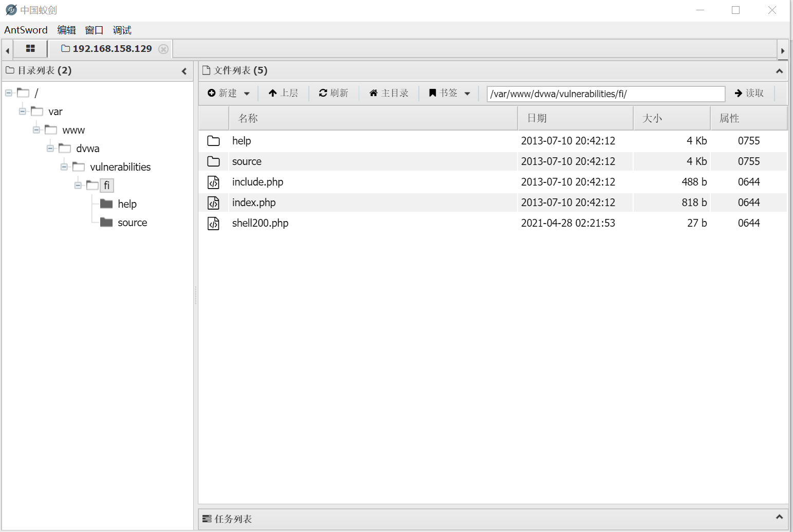
Task: Click the path input field
Action: pyautogui.click(x=606, y=94)
